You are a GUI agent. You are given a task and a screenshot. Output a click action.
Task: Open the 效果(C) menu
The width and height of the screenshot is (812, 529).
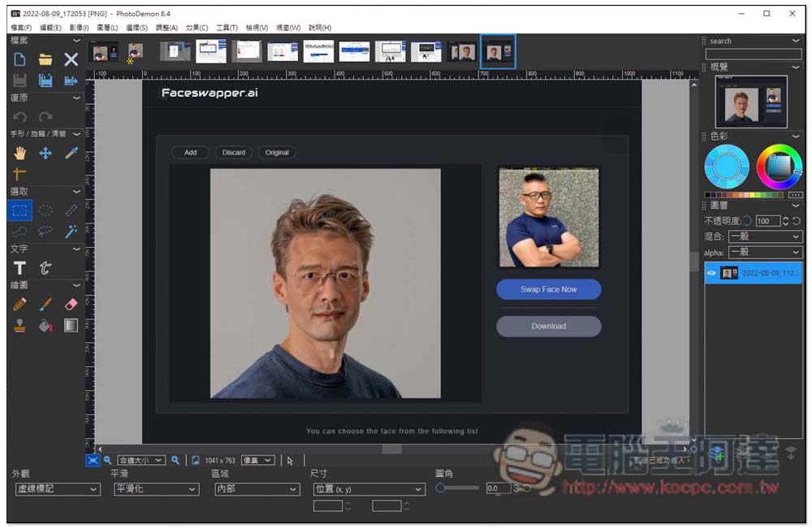(197, 28)
